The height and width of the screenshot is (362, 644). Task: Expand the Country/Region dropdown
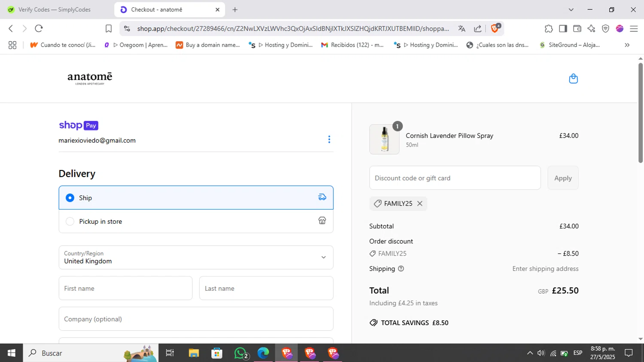point(196,257)
